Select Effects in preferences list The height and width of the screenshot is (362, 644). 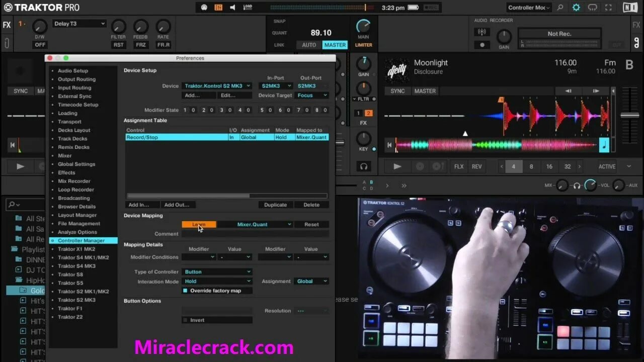click(x=66, y=172)
